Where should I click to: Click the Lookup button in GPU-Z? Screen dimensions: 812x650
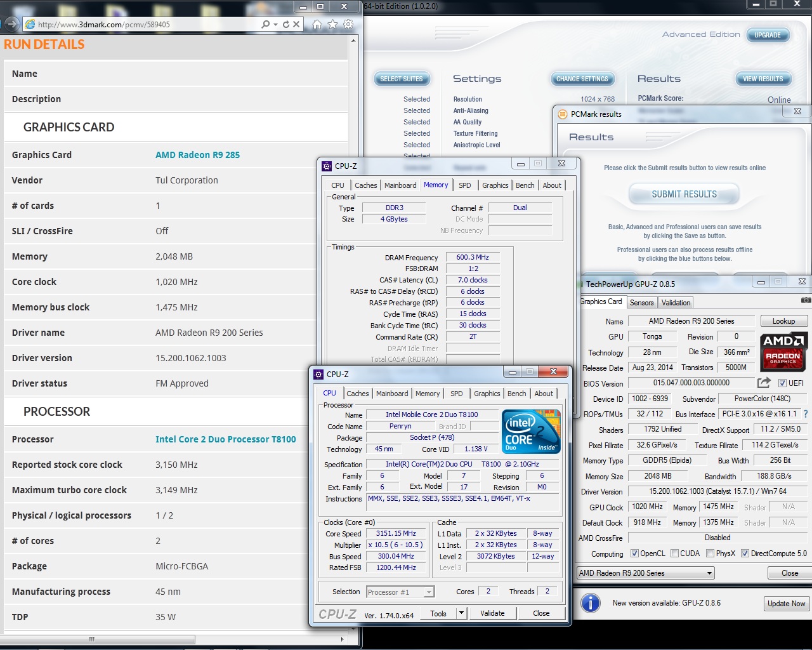[783, 321]
